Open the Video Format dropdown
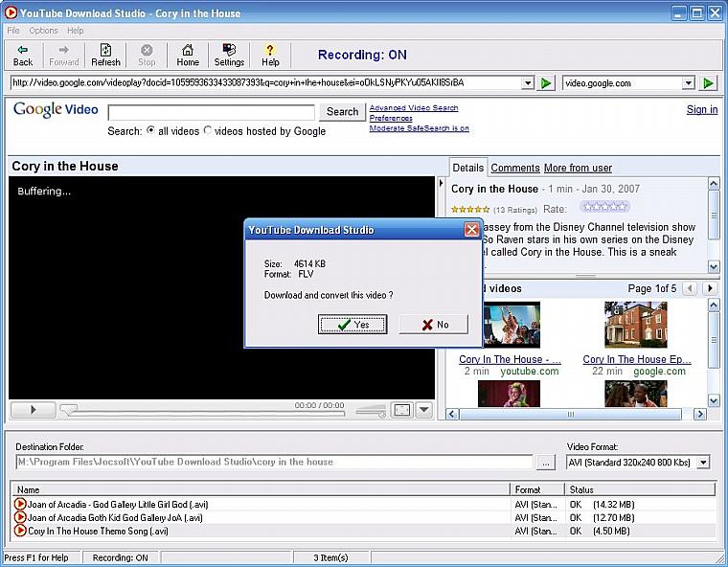This screenshot has height=567, width=728. tap(704, 463)
